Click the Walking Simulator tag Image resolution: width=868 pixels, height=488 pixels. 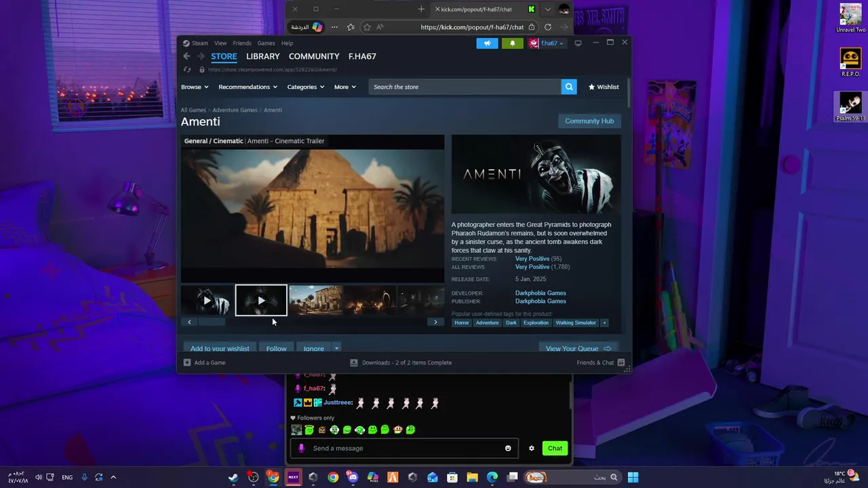pos(576,323)
